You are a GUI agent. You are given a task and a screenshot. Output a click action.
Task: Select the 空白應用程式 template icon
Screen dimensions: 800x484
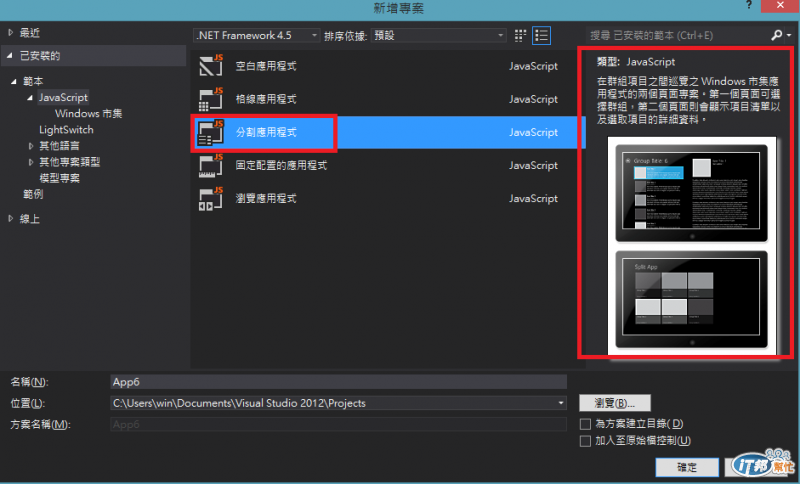[211, 65]
